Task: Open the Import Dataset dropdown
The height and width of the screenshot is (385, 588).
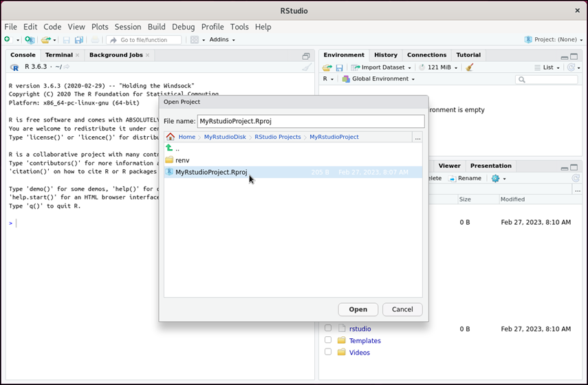Action: pyautogui.click(x=381, y=67)
